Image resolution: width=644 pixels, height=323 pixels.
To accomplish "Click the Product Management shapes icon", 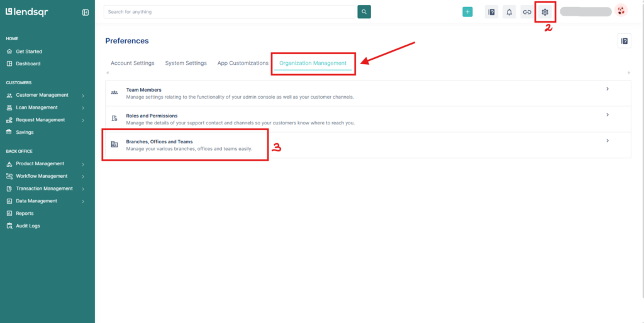I will 9,164.
